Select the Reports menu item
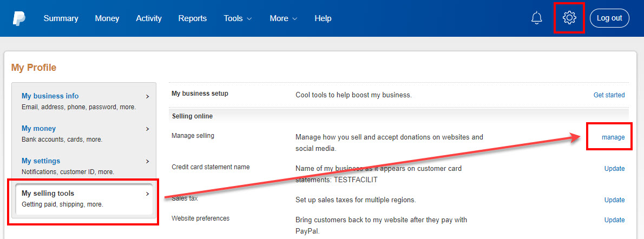This screenshot has width=644, height=239. 192,18
